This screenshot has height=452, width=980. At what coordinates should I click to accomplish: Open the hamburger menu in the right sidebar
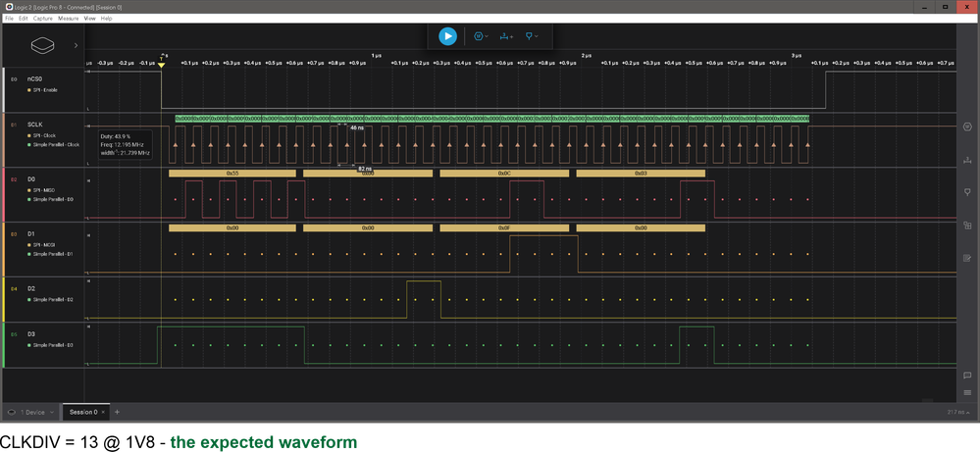967,392
